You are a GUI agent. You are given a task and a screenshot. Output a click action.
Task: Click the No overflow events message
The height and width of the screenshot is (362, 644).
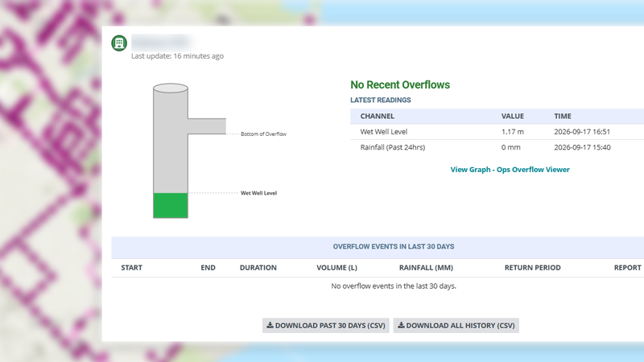(394, 286)
